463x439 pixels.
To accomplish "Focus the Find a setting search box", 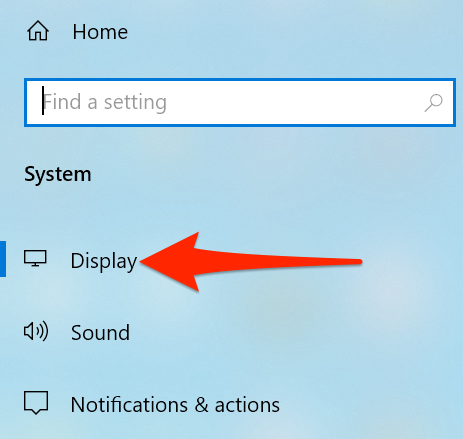I will [x=240, y=102].
